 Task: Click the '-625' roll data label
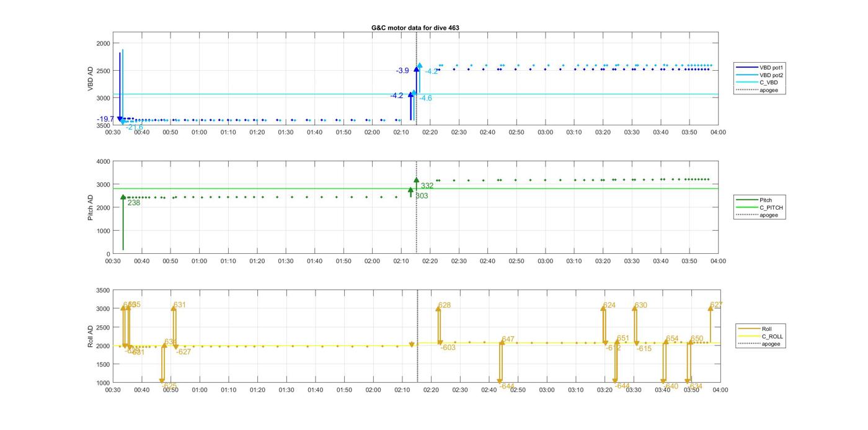tap(169, 386)
